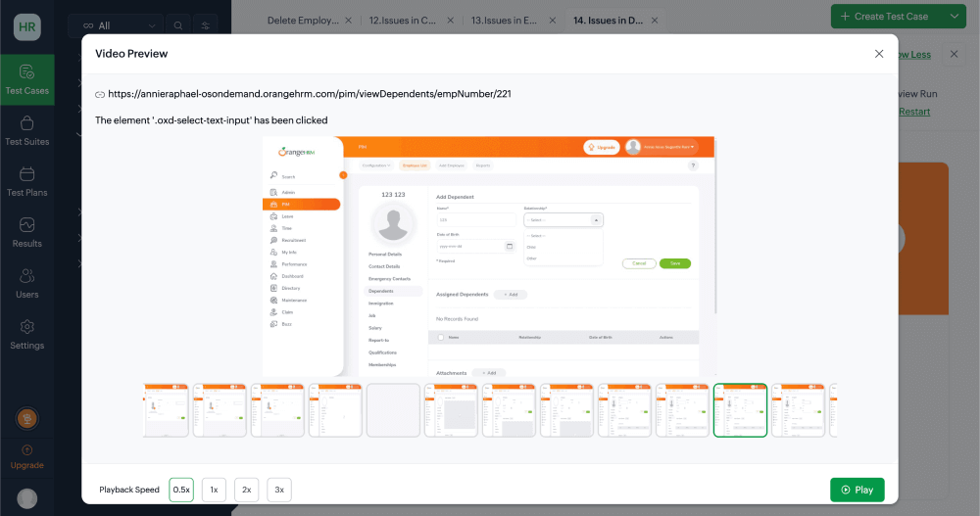Close the '12.Issues in C...' tab

tap(450, 21)
